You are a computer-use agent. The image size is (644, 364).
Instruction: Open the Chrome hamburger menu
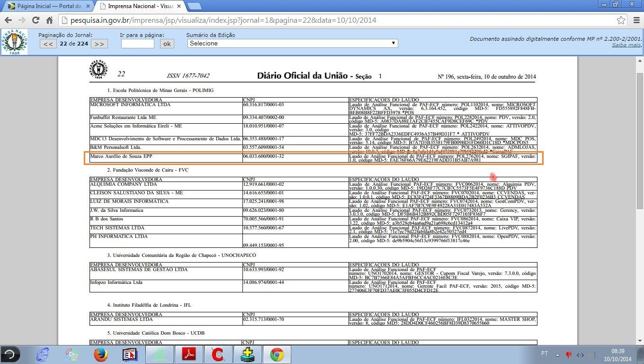[636, 20]
